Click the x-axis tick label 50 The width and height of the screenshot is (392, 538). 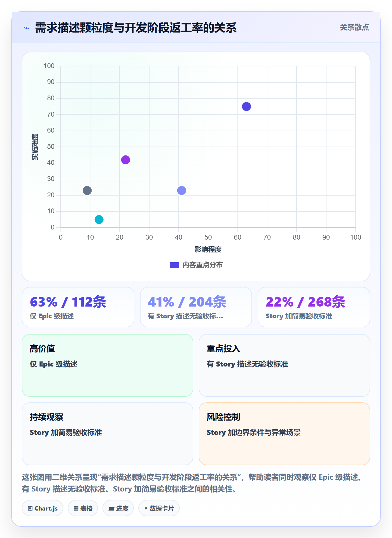208,237
